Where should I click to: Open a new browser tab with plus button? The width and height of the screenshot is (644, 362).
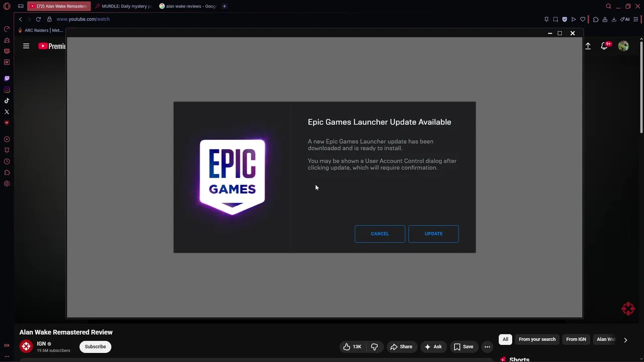tap(224, 6)
